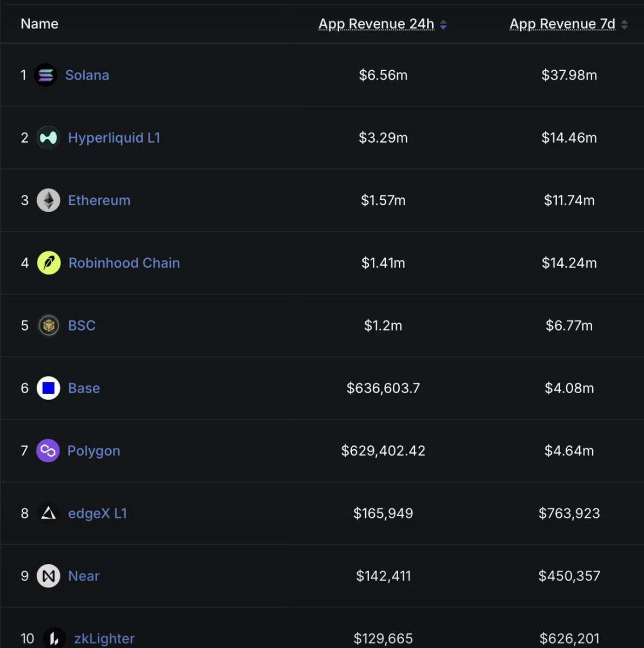Click the Solana chain logo icon
The image size is (644, 648).
click(45, 75)
